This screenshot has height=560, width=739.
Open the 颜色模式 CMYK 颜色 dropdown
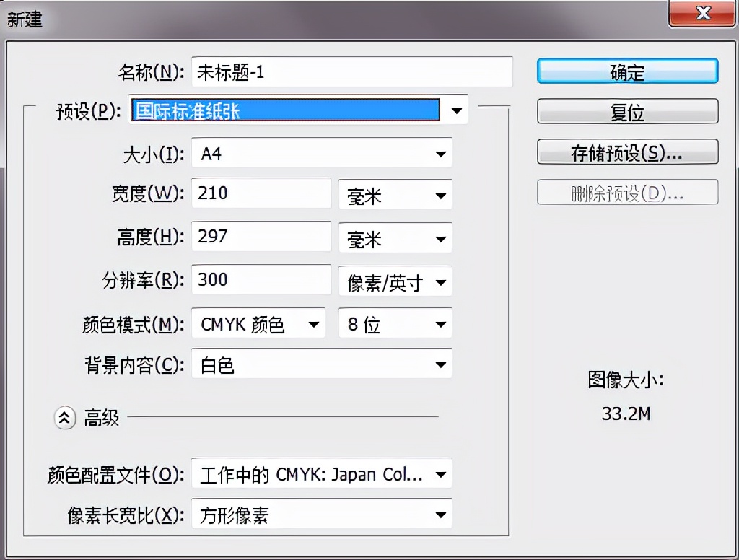(258, 323)
